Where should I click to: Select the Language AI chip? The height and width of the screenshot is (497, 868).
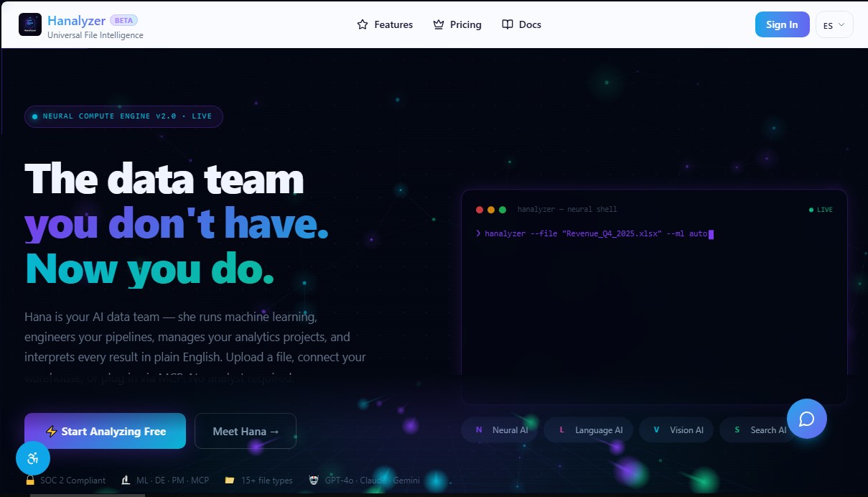pos(588,429)
